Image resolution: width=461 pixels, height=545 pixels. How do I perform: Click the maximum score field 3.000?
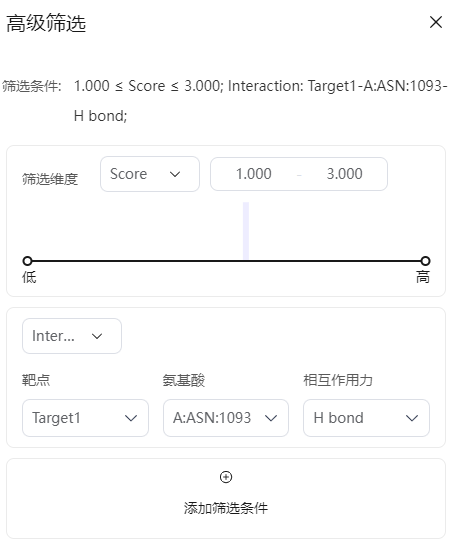(345, 174)
